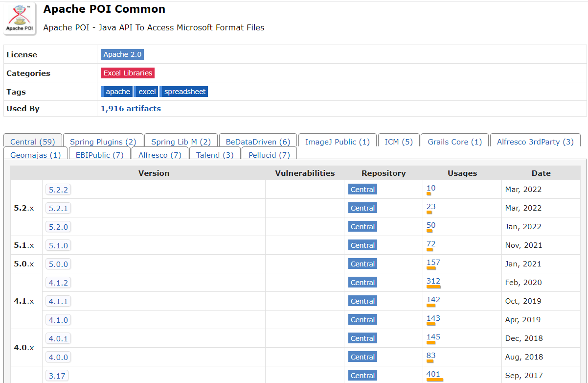Screen dimensions: 588x383
Task: Switch to the ICM (5) tab
Action: [399, 142]
